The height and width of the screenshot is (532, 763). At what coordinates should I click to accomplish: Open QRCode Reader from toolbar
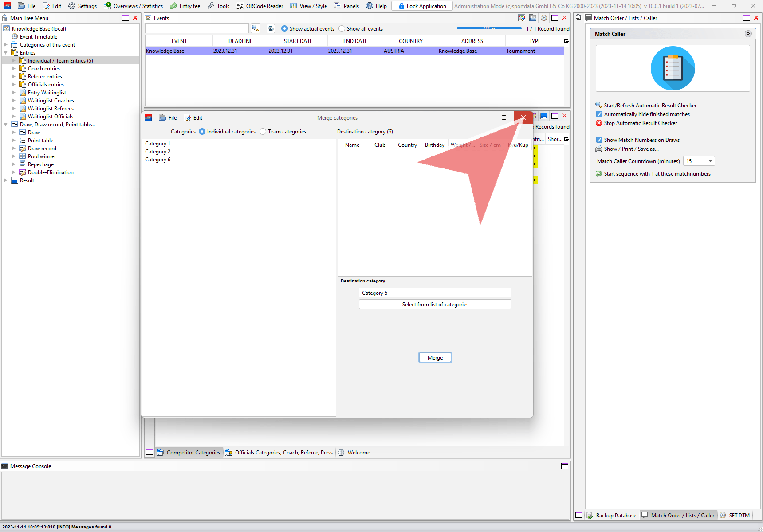click(x=260, y=6)
